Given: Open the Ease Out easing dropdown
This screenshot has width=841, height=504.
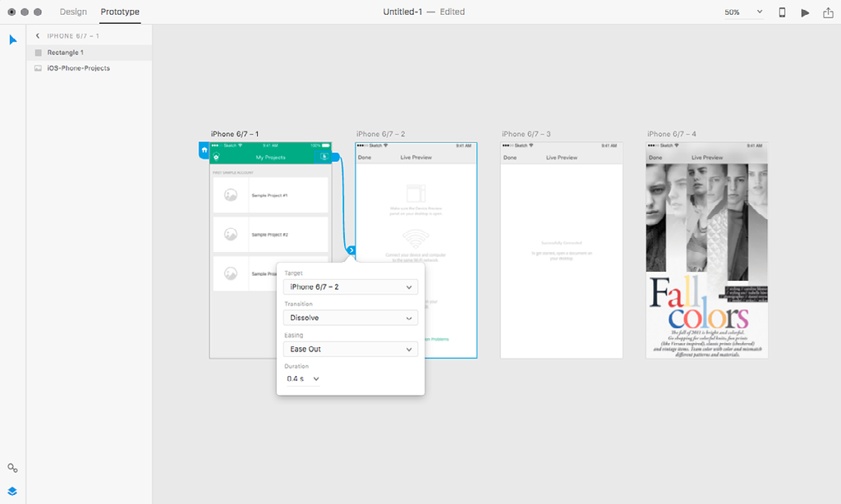Looking at the screenshot, I should click(350, 349).
